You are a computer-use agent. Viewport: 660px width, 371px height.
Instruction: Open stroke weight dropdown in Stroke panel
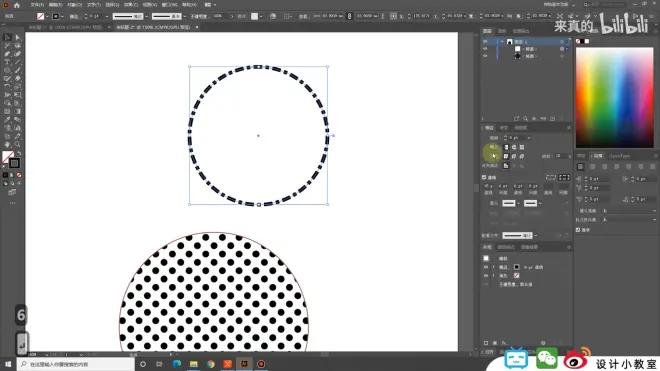pyautogui.click(x=529, y=138)
